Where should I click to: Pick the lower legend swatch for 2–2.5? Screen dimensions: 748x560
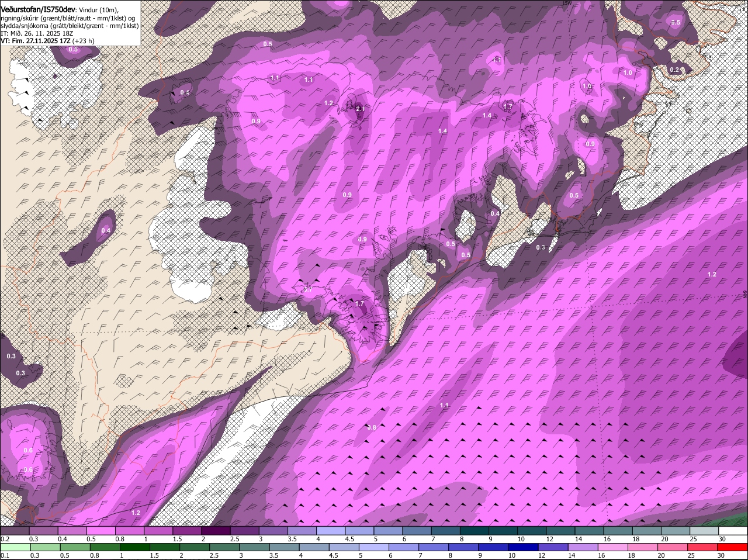(195, 548)
